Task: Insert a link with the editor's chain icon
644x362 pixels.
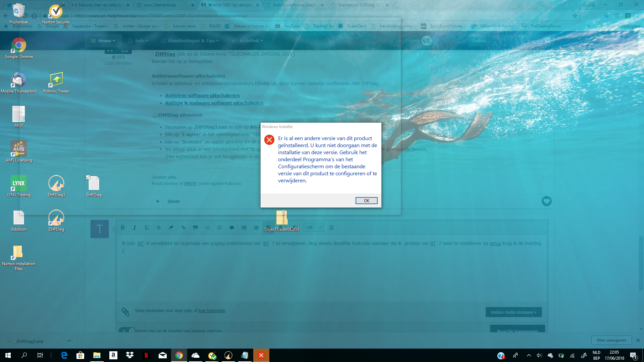Action: coord(183,228)
